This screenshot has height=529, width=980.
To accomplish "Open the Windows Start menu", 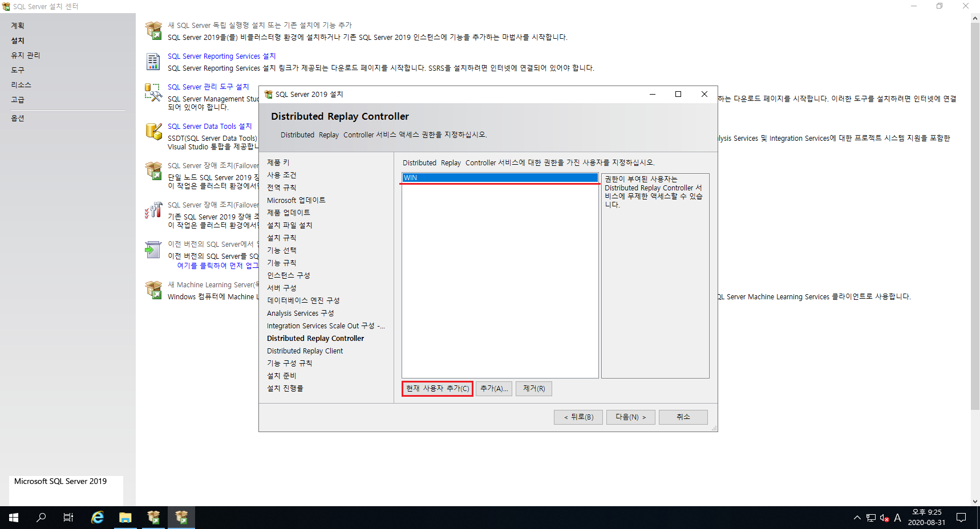I will tap(14, 518).
